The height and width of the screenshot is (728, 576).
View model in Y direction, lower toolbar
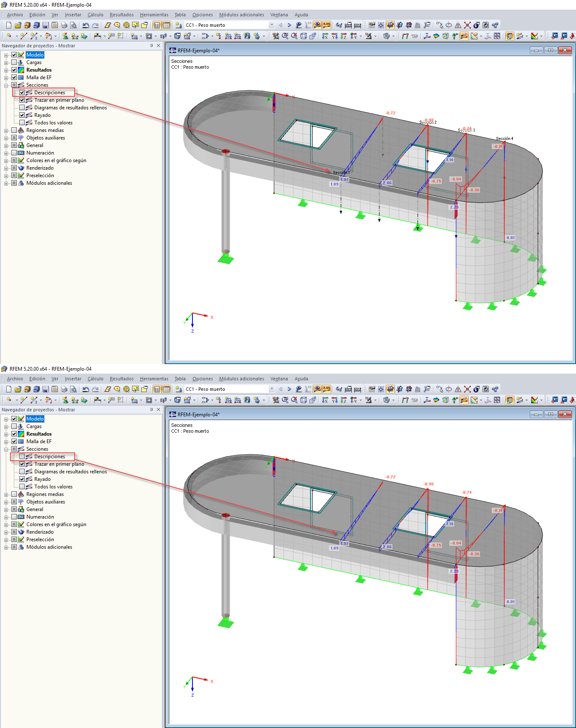coord(334,400)
